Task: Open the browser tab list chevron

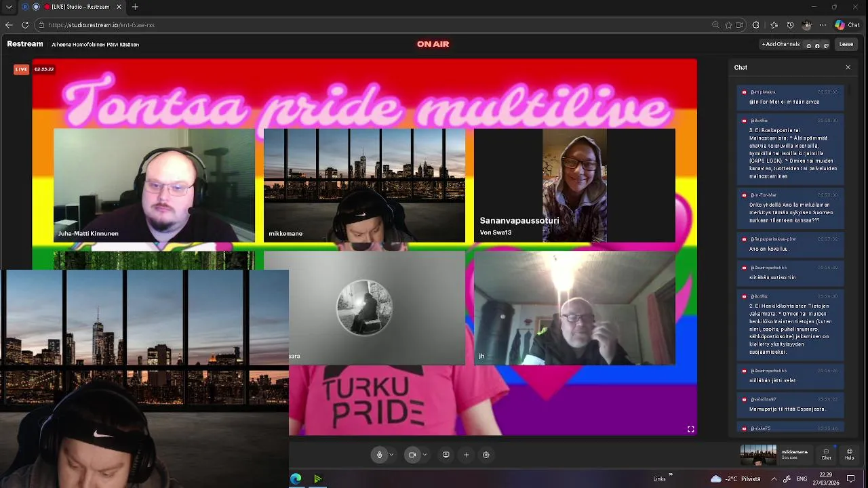Action: pos(9,7)
